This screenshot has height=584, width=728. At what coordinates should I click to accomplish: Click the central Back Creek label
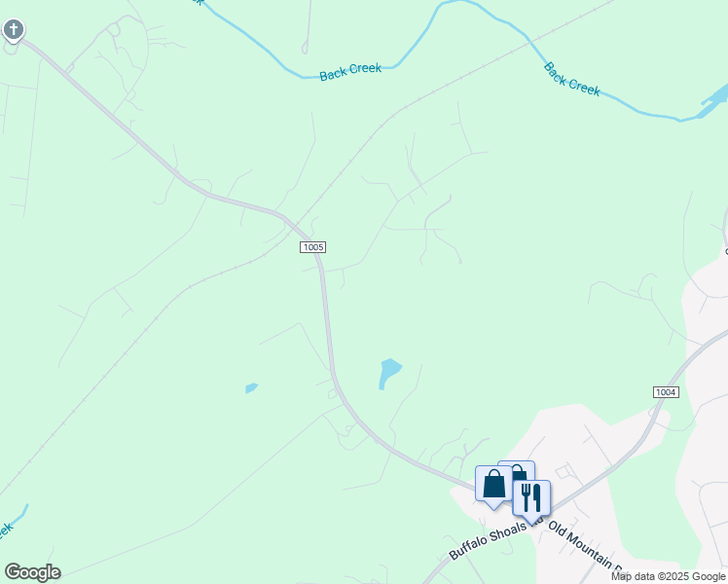(x=350, y=72)
